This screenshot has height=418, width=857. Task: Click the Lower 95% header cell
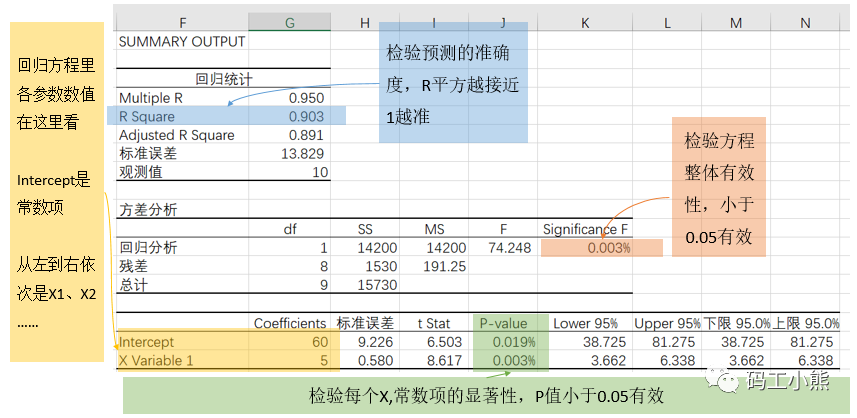tap(585, 323)
